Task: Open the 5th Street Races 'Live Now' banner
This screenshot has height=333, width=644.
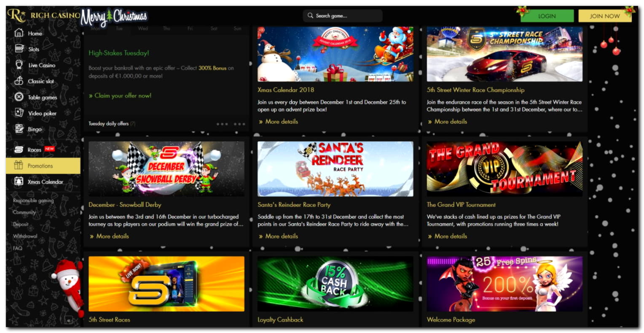Action: click(166, 284)
